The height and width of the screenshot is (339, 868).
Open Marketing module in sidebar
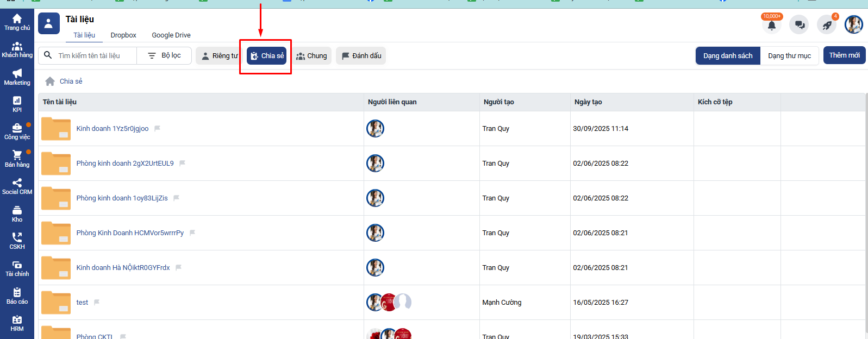(17, 77)
